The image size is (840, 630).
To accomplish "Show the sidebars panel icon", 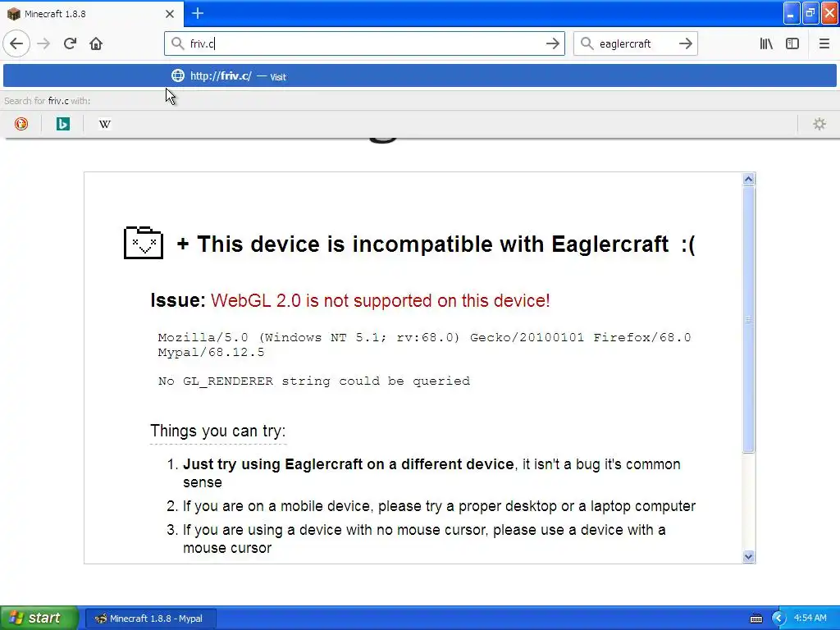I will click(x=792, y=43).
